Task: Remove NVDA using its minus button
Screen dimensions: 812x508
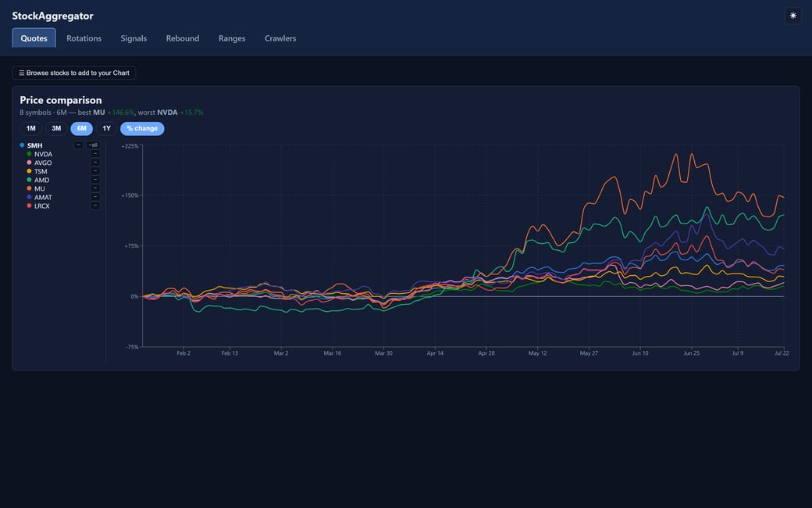Action: pyautogui.click(x=95, y=154)
